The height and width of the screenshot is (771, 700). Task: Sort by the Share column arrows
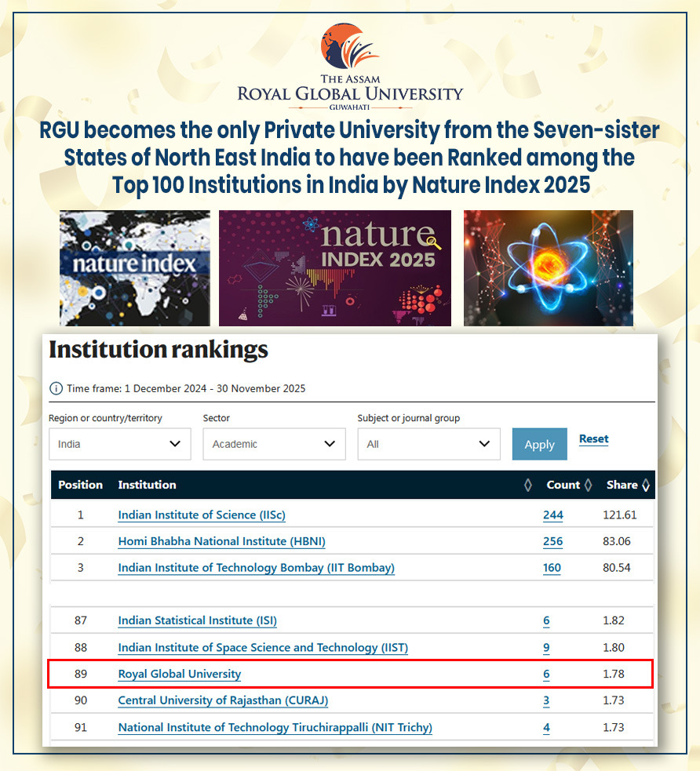click(x=646, y=486)
